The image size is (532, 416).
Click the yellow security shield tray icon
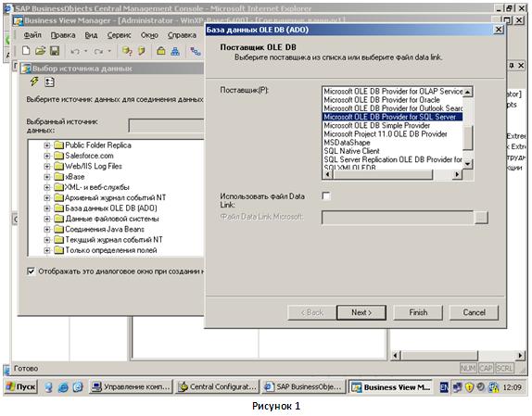[469, 387]
